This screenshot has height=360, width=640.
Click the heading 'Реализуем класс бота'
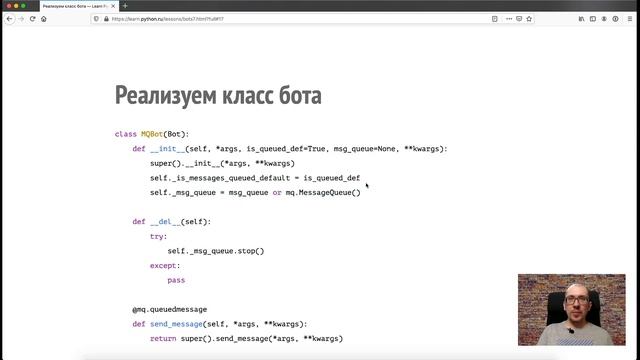pos(218,95)
